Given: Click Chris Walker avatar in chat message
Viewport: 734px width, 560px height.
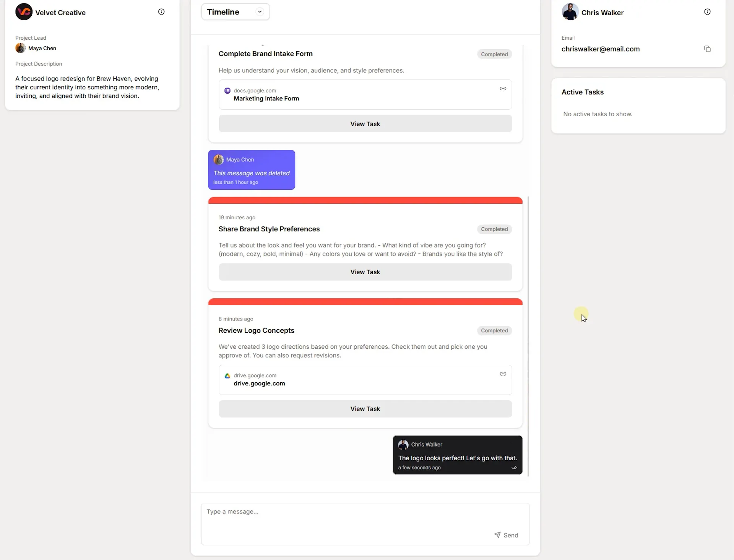Looking at the screenshot, I should point(403,445).
